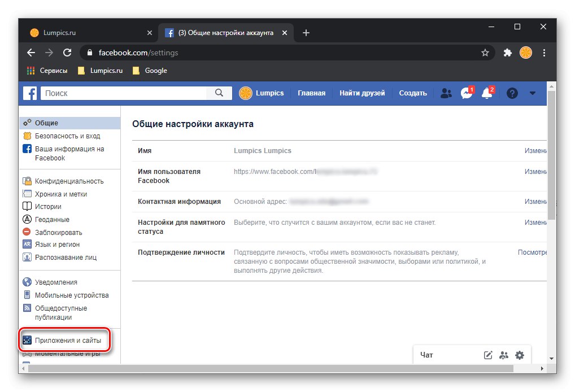Viewport: 575px width, 392px height.
Task: Click the Facebook logo in the header
Action: click(30, 93)
